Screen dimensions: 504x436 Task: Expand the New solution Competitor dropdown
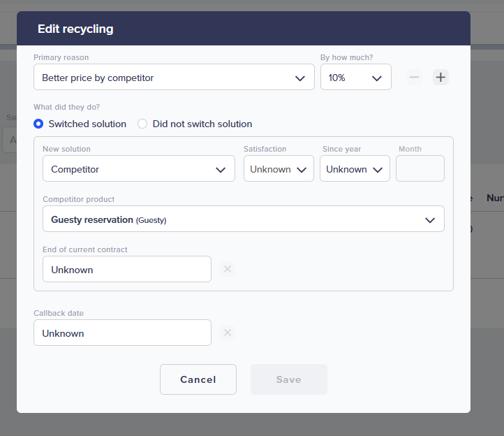[x=139, y=168]
